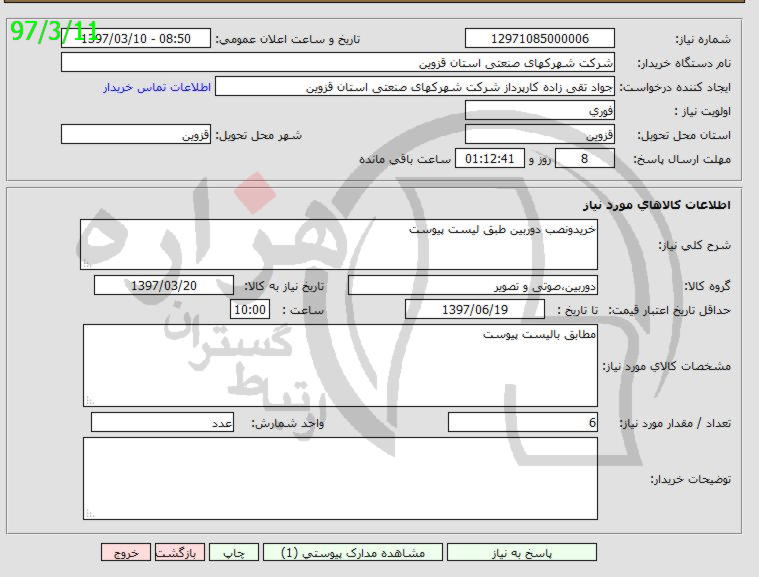Click the استان محل تحویل label
Viewport: 759px width, 577px height.
click(683, 135)
